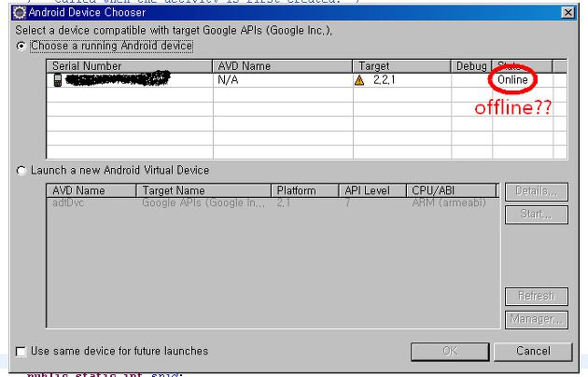Click the API level '7' cell

(x=347, y=202)
